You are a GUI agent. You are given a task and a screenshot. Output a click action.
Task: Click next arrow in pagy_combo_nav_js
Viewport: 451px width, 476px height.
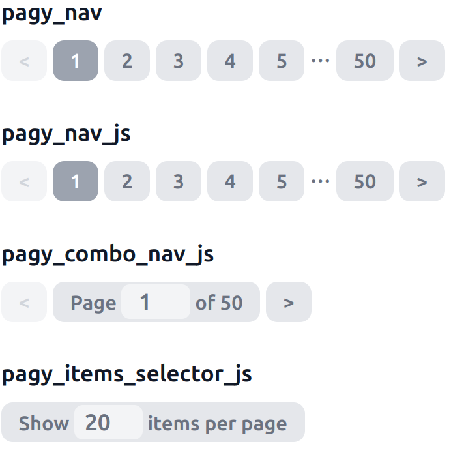[x=289, y=302]
